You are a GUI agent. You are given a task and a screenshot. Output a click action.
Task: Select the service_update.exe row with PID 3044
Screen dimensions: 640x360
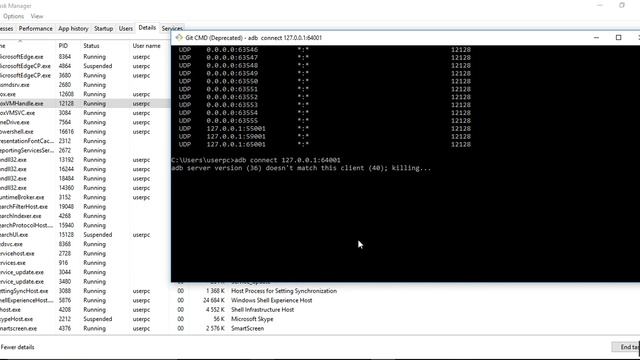[x=84, y=273]
